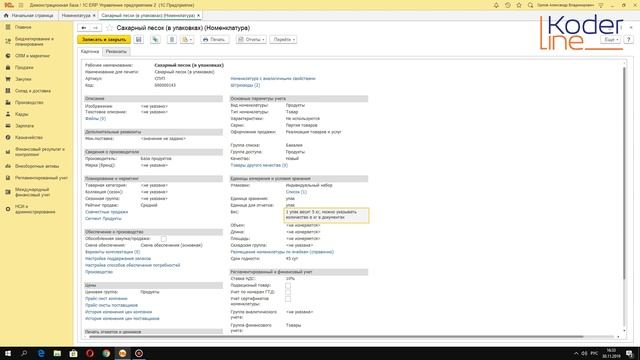Click the Печать button
Viewport: 640px width, 360px height.
(215, 40)
